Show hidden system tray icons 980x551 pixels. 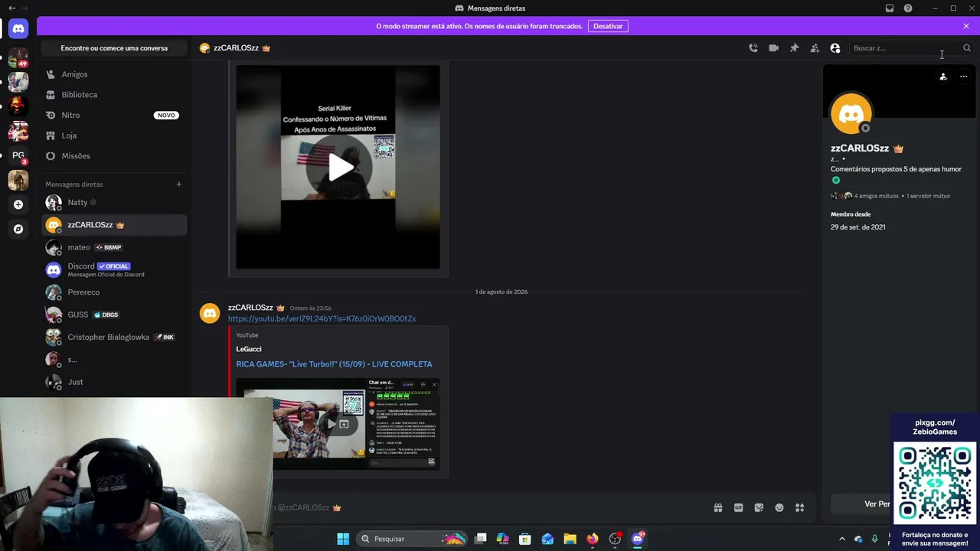[x=842, y=539]
